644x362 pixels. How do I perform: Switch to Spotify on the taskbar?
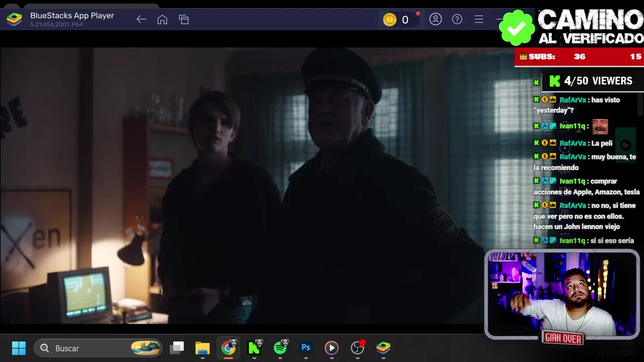coord(281,348)
